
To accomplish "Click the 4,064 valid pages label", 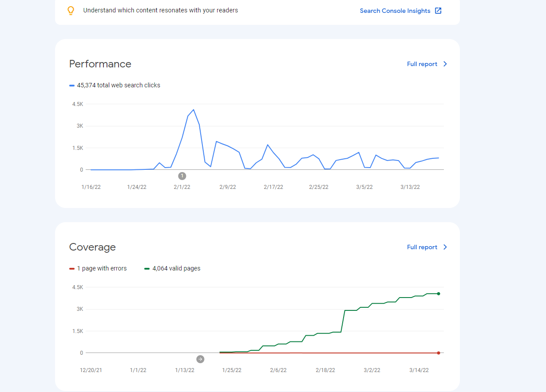I will click(176, 268).
